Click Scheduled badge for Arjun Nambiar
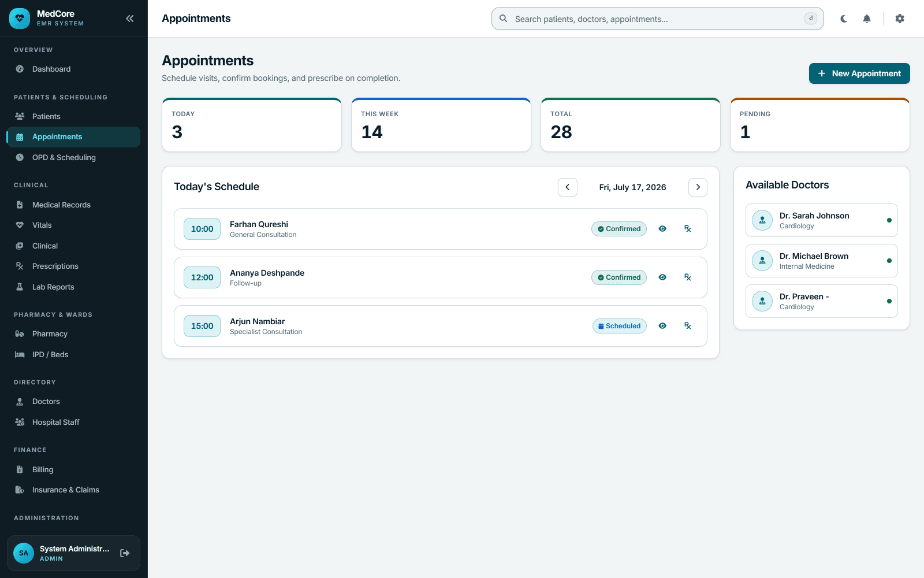This screenshot has height=578, width=924. point(620,326)
